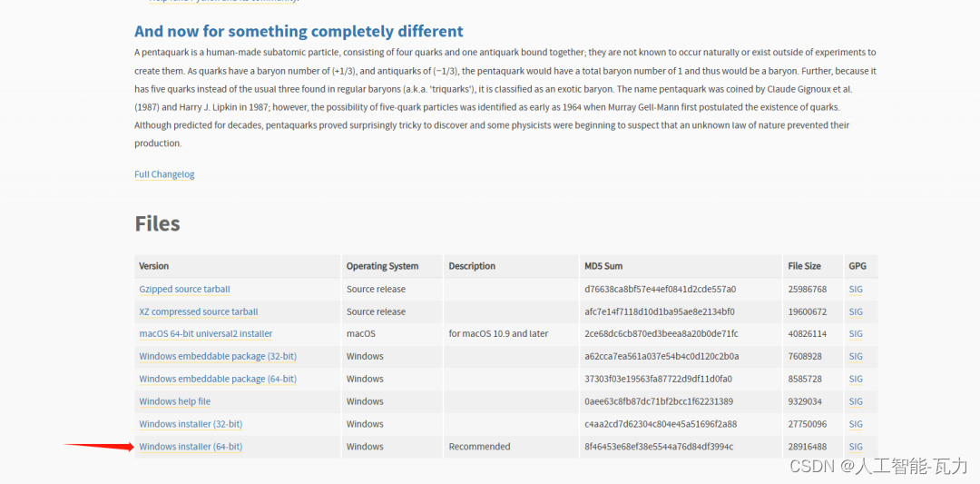The height and width of the screenshot is (484, 980).
Task: Open SIG for 64-bit embeddable package
Action: click(856, 379)
